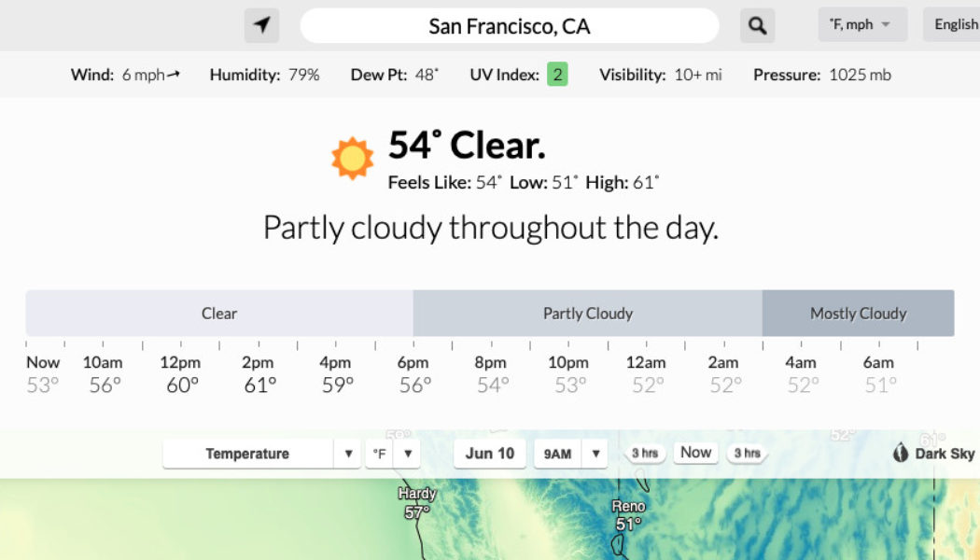Click the Reno 51° label on the map

click(629, 512)
